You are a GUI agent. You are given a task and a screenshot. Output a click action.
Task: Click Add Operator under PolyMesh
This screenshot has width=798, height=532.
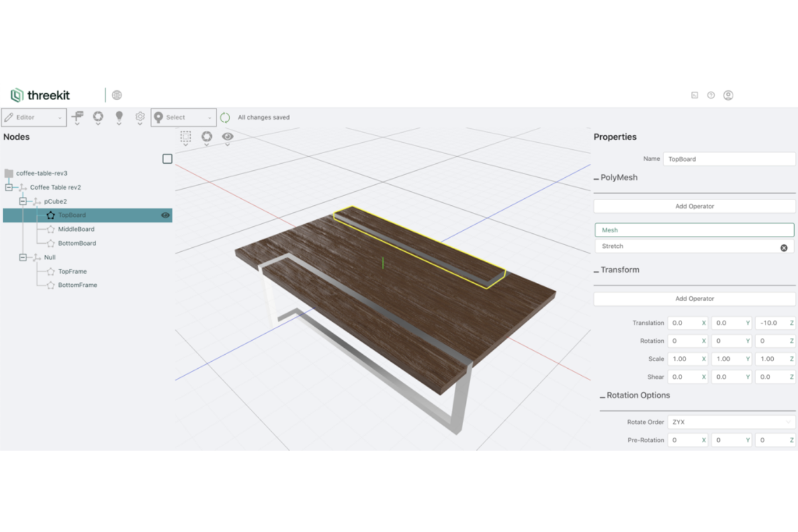click(694, 206)
